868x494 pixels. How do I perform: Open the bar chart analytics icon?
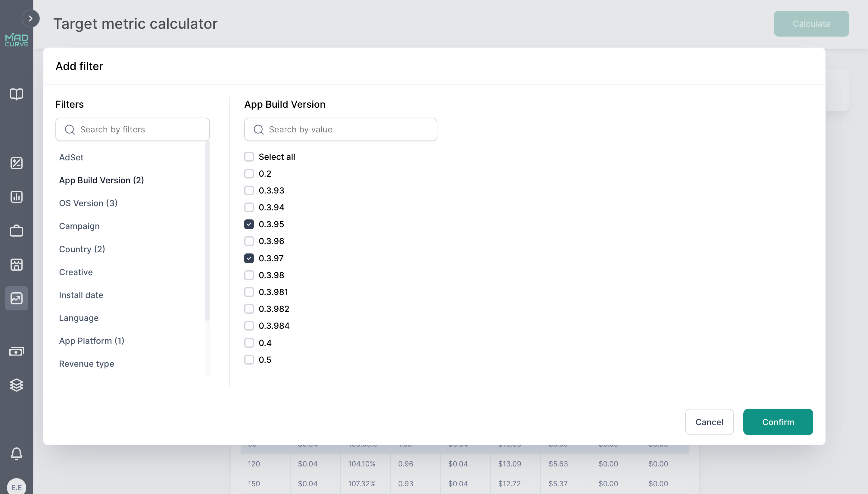pos(17,197)
